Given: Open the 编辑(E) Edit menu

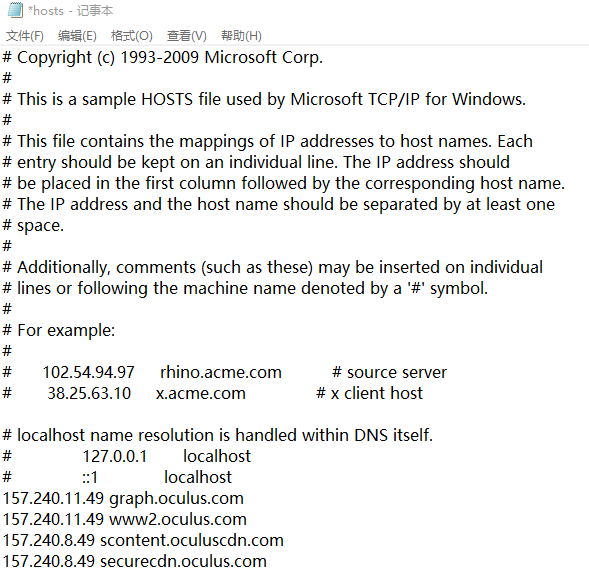Looking at the screenshot, I should 77,36.
